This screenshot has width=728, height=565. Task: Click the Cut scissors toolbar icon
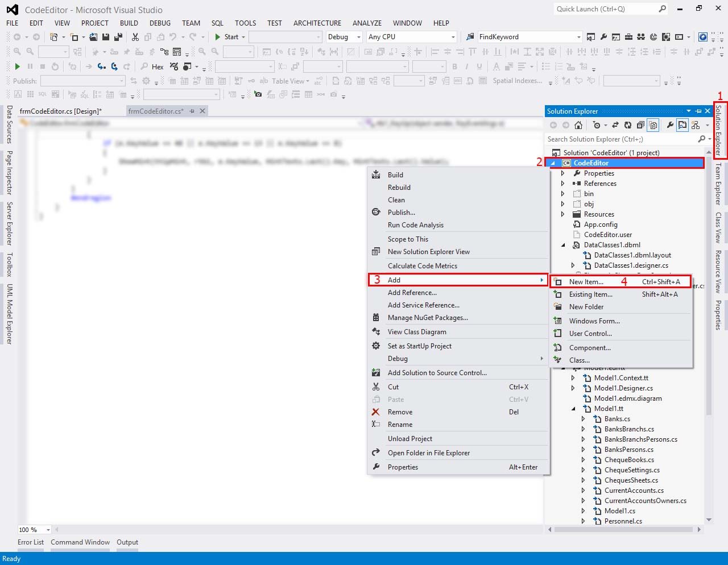pyautogui.click(x=135, y=37)
